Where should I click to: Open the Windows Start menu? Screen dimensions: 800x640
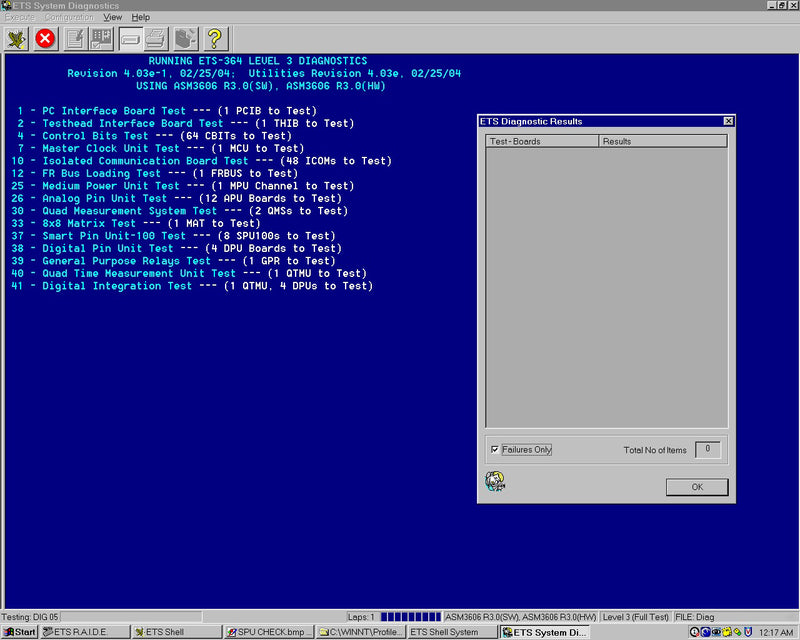click(x=20, y=632)
